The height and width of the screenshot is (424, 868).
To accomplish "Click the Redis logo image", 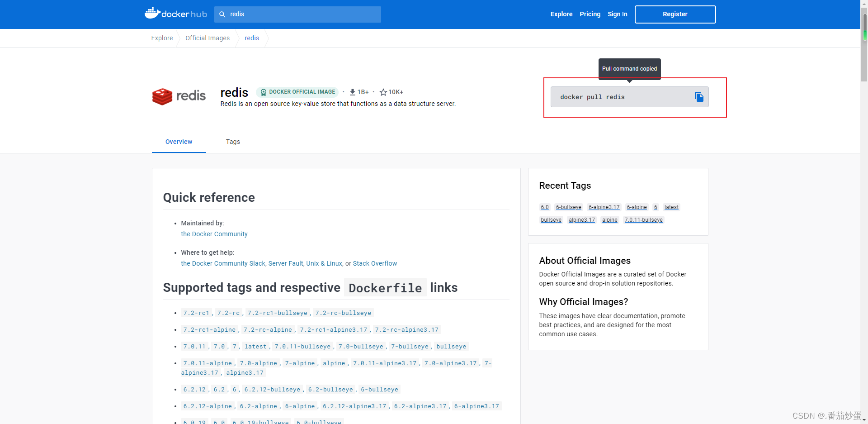I will [x=179, y=96].
